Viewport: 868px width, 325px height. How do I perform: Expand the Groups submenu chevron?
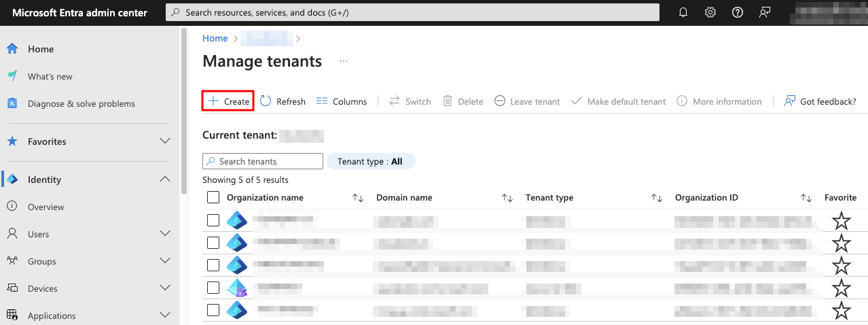(x=164, y=261)
